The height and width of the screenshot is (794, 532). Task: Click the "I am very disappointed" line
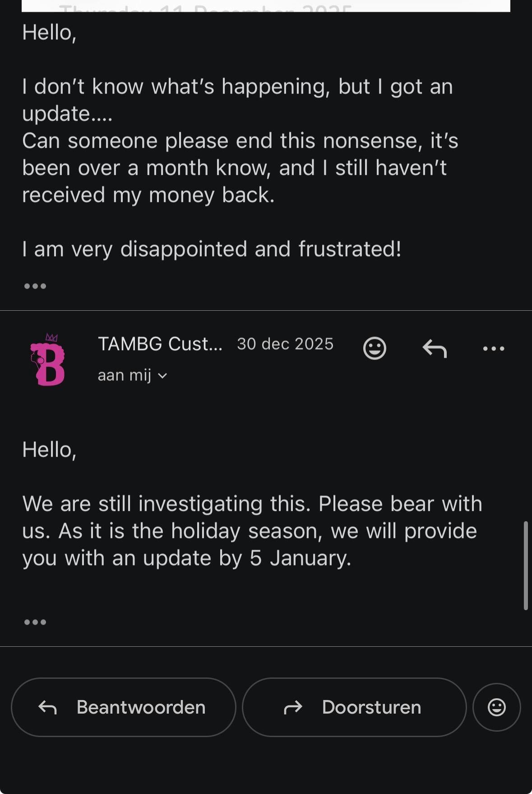point(212,249)
